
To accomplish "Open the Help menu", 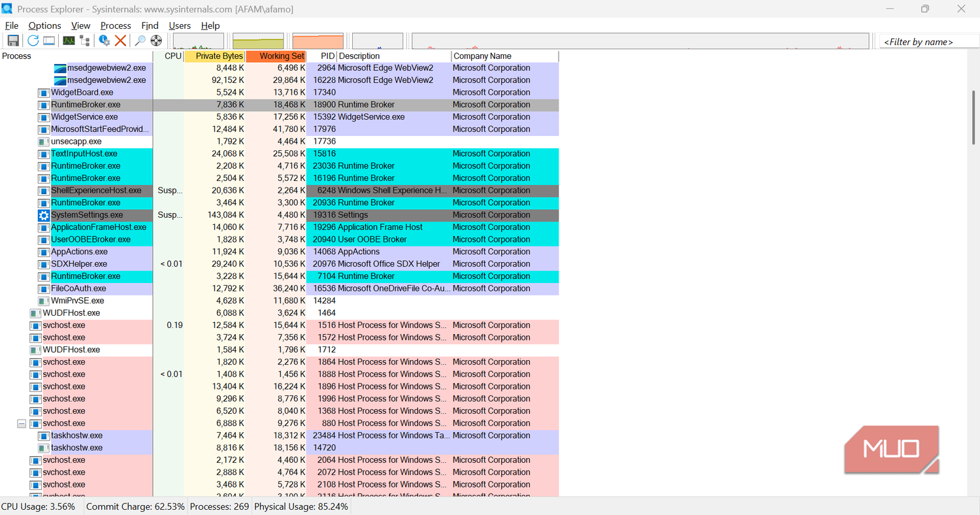I will pyautogui.click(x=210, y=25).
